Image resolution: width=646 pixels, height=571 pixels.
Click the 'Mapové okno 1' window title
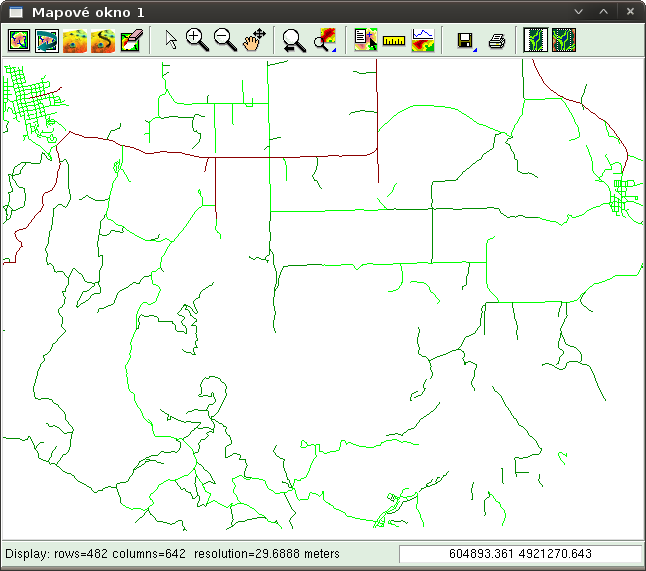[x=88, y=12]
